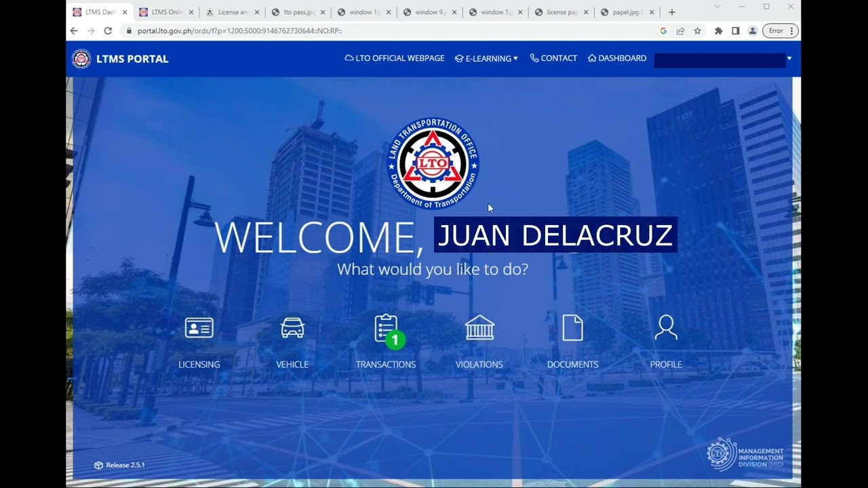Open the Violations building icon
The height and width of the screenshot is (488, 868).
(x=479, y=328)
